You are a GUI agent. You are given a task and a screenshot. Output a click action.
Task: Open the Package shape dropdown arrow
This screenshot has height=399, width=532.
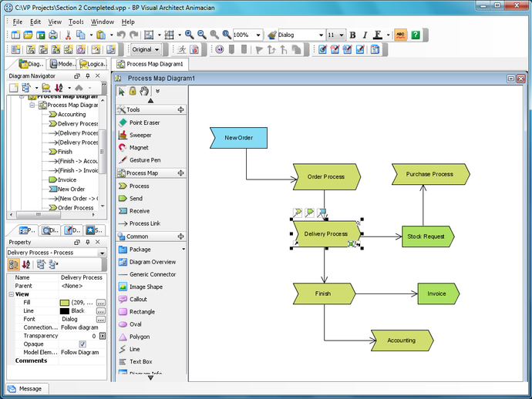184,249
